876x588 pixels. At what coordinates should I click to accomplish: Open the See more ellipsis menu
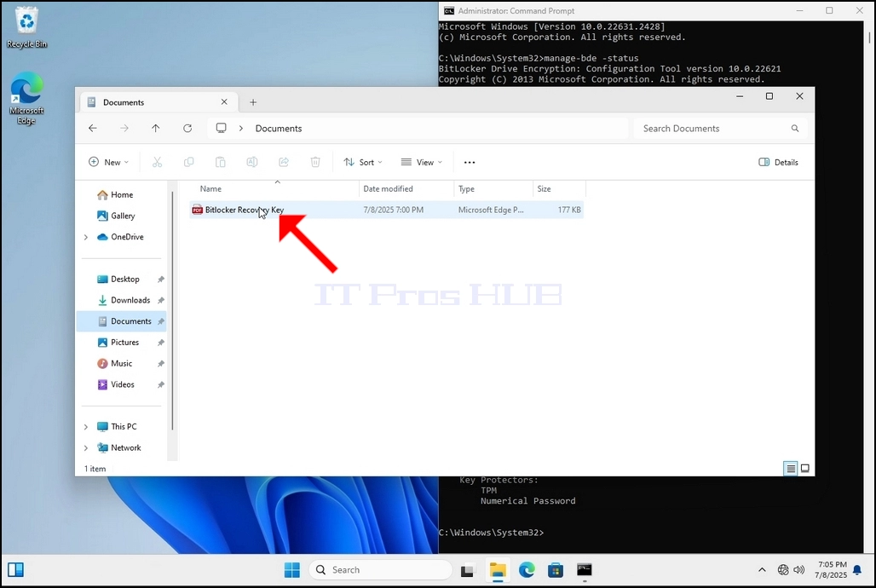coord(470,162)
